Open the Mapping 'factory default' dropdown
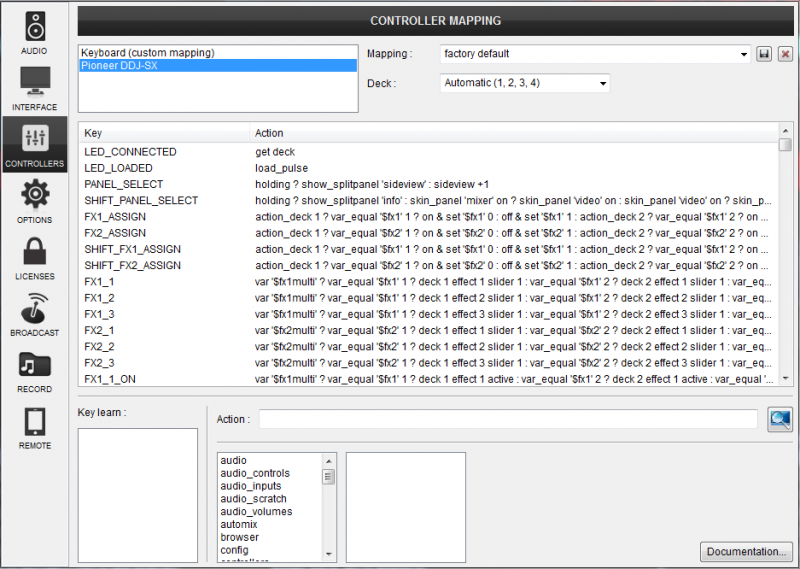800x569 pixels. 595,54
